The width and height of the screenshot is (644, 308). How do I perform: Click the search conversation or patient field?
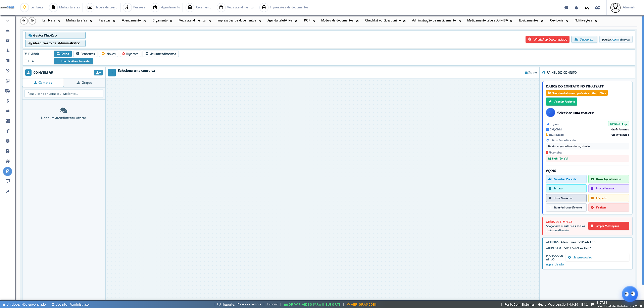(64, 94)
